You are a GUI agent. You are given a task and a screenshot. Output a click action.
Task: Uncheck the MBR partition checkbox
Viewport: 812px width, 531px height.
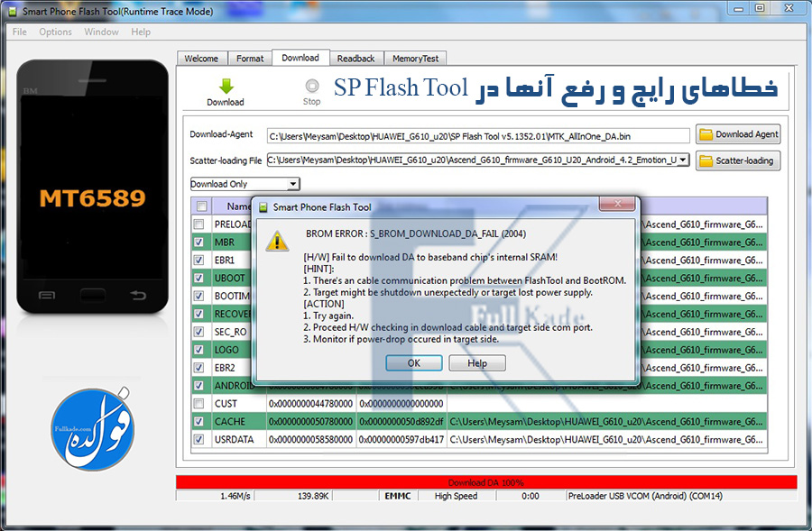click(200, 242)
